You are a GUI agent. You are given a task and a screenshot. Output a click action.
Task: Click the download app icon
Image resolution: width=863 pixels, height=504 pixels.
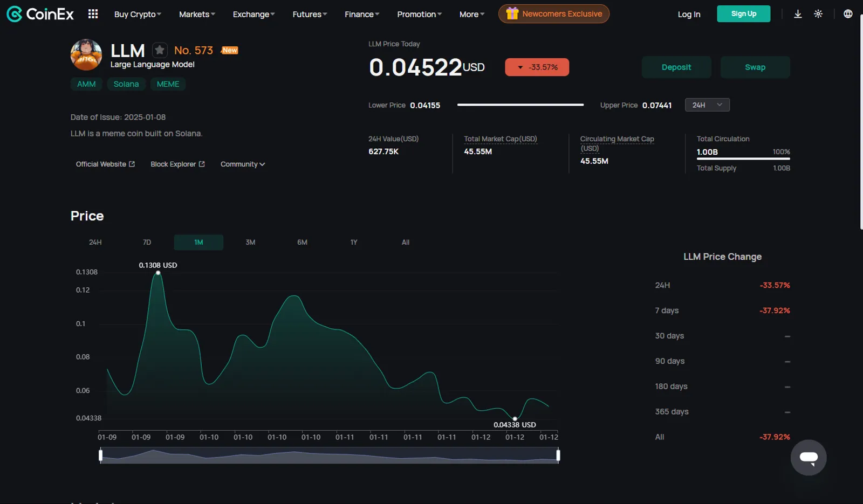[798, 14]
